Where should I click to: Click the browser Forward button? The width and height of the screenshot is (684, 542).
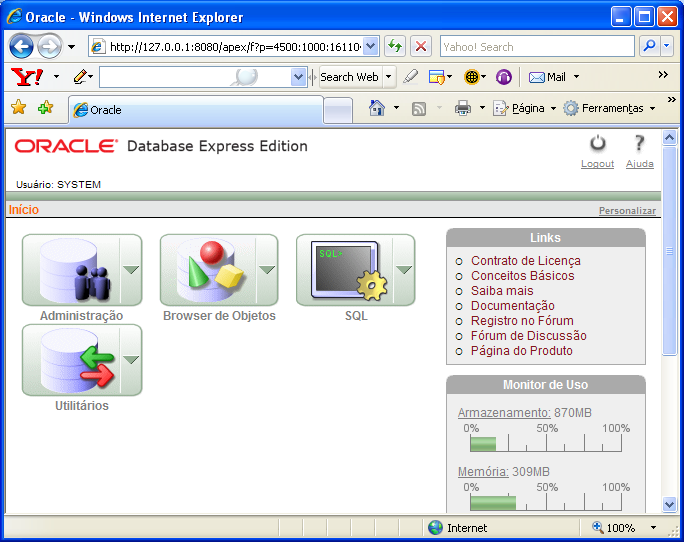click(x=49, y=46)
